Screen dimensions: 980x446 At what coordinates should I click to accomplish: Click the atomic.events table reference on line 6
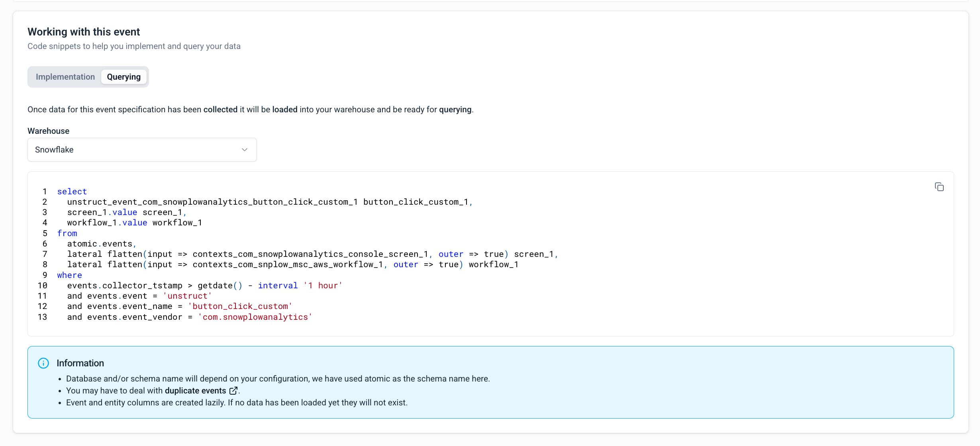[101, 243]
